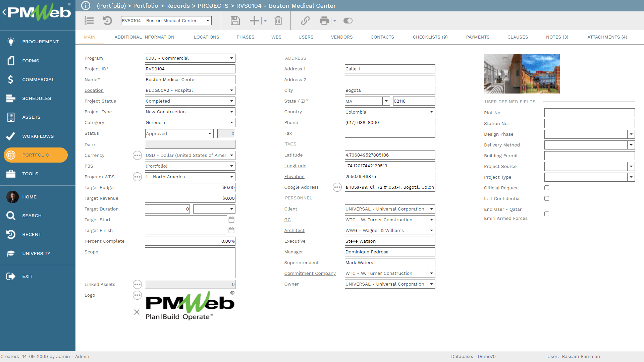Open the Workflows module

(x=38, y=136)
